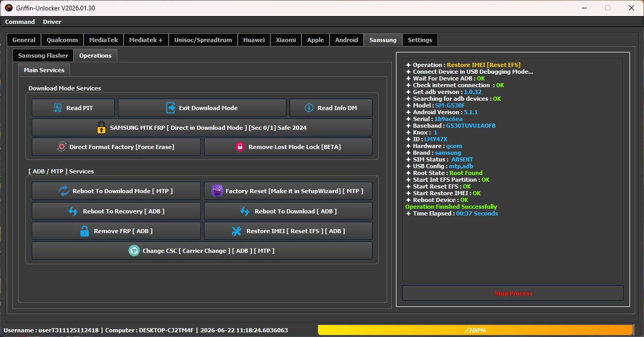The height and width of the screenshot is (337, 644).
Task: Click the yellow 100% progress bar
Action: point(475,330)
